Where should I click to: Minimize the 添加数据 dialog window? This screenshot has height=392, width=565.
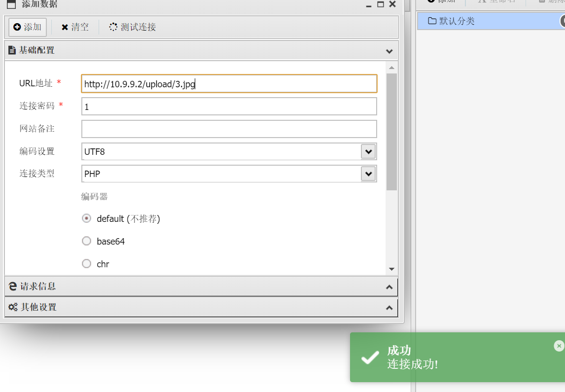[x=369, y=5]
